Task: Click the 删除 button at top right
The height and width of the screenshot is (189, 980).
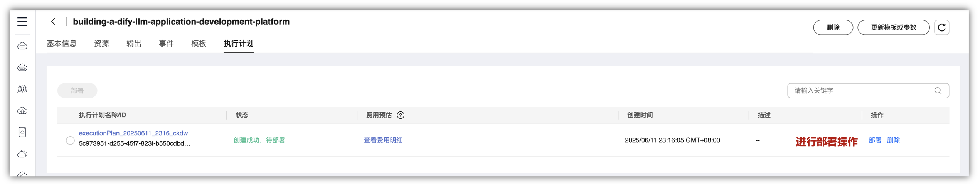Action: (833, 28)
